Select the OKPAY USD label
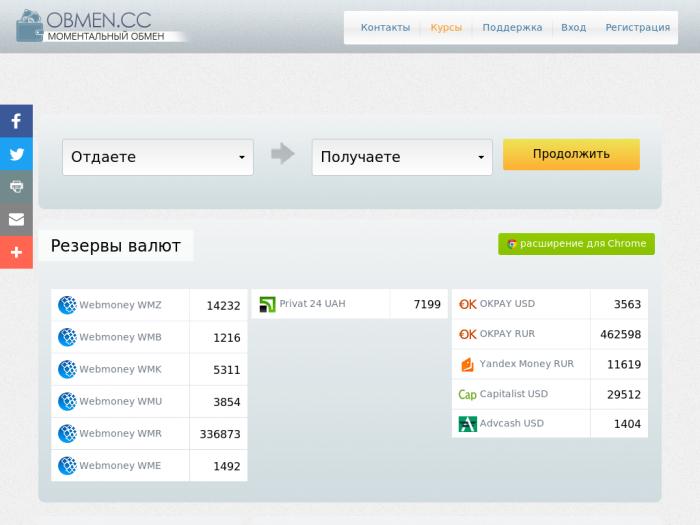The width and height of the screenshot is (700, 525). [507, 304]
